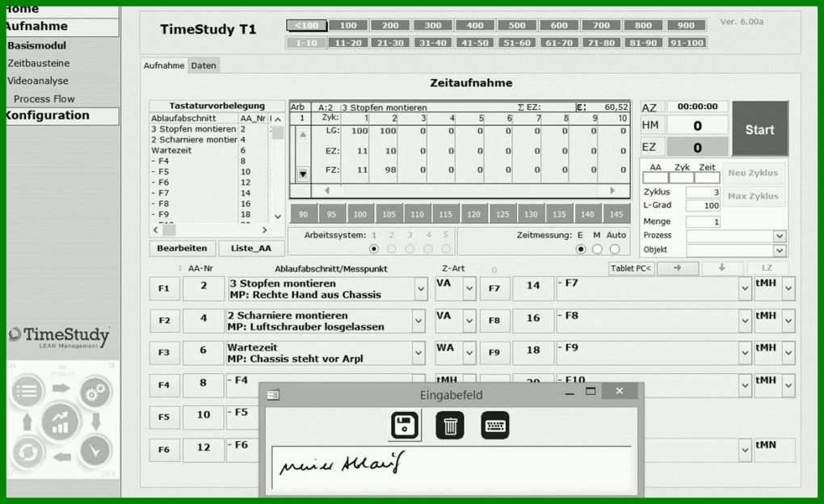824x504 pixels.
Task: Click the refresh arrows circle icon
Action: 27,452
